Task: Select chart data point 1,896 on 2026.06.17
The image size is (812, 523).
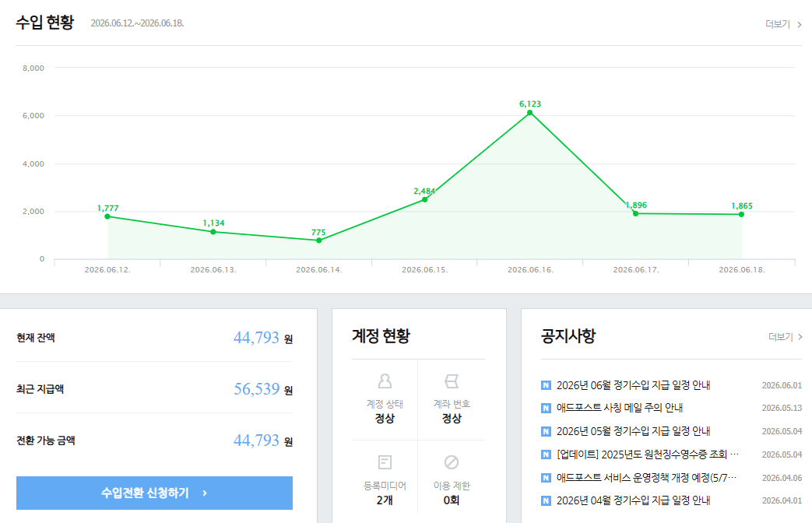Action: (636, 213)
